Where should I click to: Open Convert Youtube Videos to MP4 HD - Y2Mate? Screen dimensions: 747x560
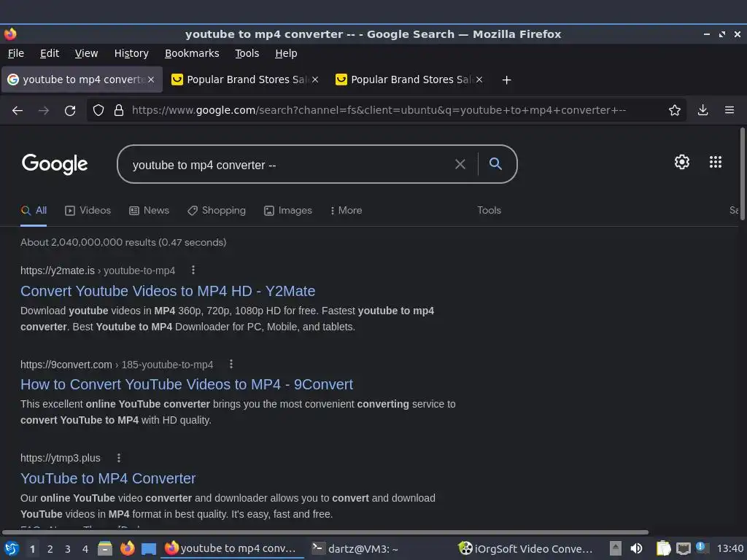[168, 291]
